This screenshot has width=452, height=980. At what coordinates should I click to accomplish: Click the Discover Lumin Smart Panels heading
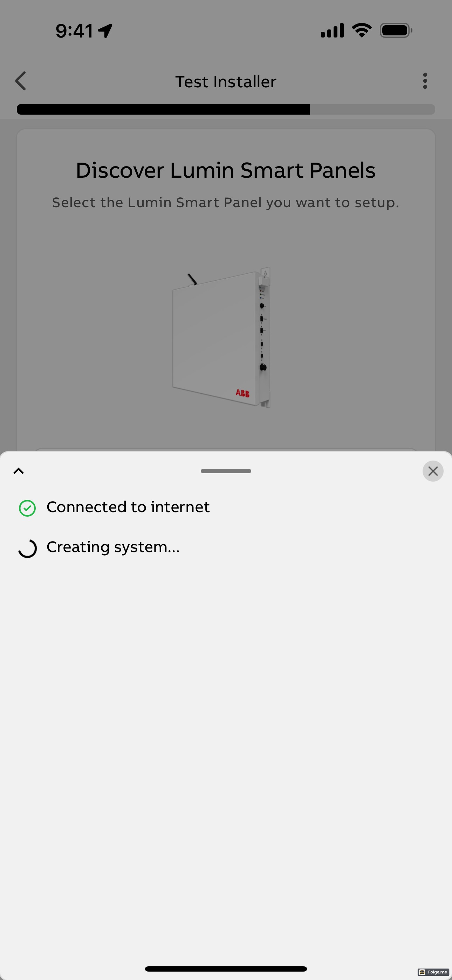(x=226, y=170)
